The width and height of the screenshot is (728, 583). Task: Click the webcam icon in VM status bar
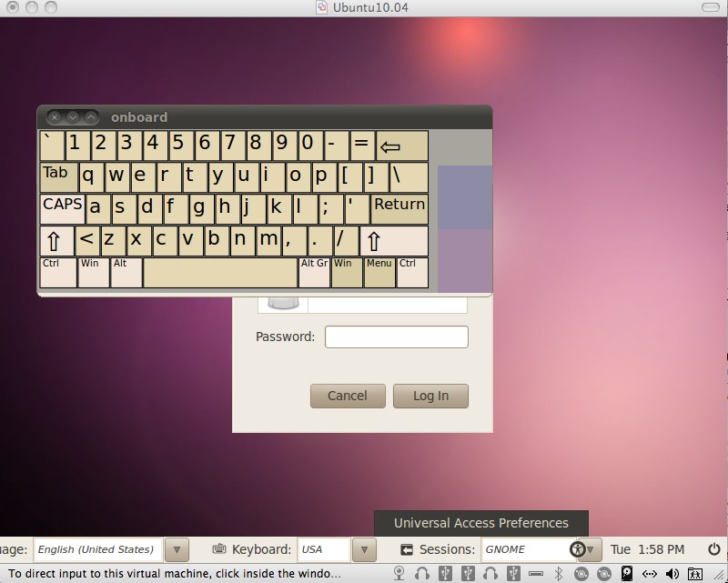[399, 574]
